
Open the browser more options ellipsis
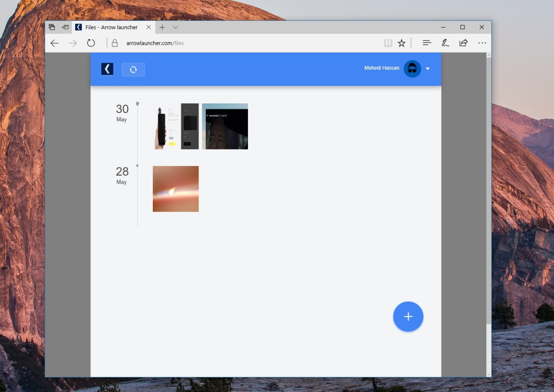click(482, 43)
